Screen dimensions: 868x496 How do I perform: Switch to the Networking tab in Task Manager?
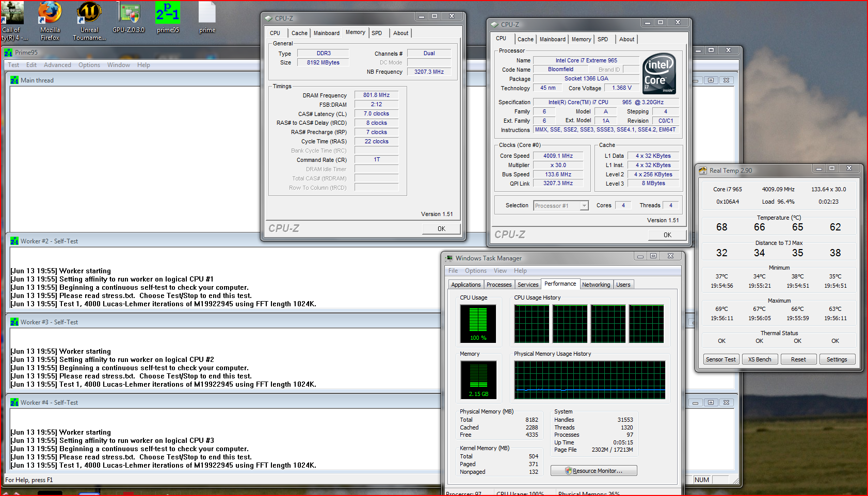[x=596, y=285]
